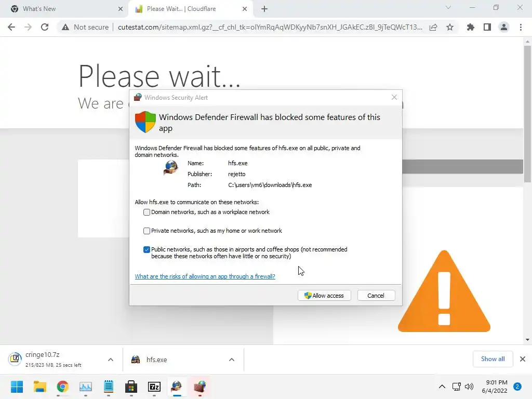The width and height of the screenshot is (532, 399).
Task: Open the tab search chevron
Action: pyautogui.click(x=448, y=7)
